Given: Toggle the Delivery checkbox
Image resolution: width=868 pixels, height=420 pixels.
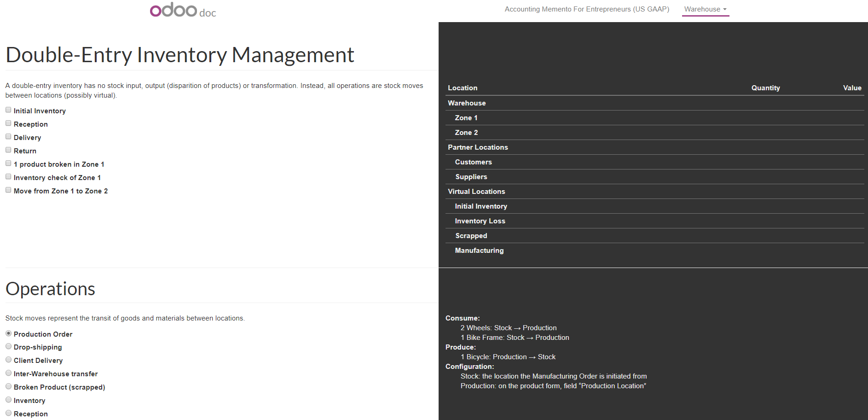Looking at the screenshot, I should (8, 137).
